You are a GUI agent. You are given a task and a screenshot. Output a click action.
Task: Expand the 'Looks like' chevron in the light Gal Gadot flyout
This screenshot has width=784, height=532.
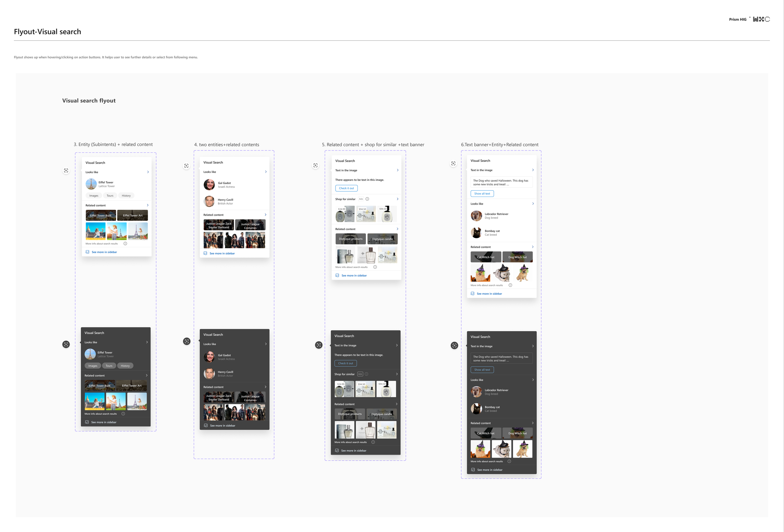[x=266, y=171]
